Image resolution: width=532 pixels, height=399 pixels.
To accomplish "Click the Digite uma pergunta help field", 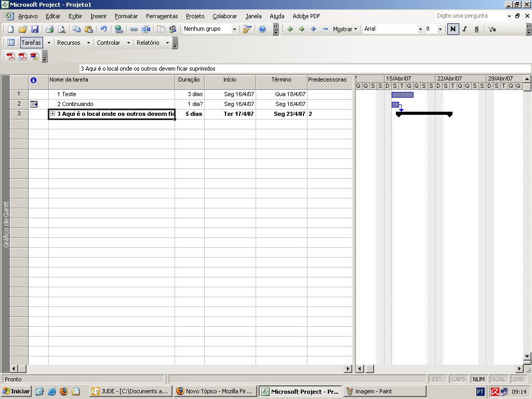I will coord(471,16).
